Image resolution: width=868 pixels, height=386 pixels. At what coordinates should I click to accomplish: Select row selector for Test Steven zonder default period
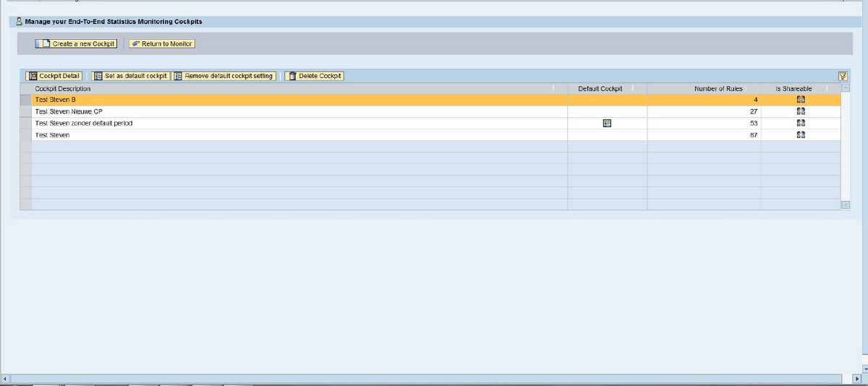pyautogui.click(x=26, y=123)
